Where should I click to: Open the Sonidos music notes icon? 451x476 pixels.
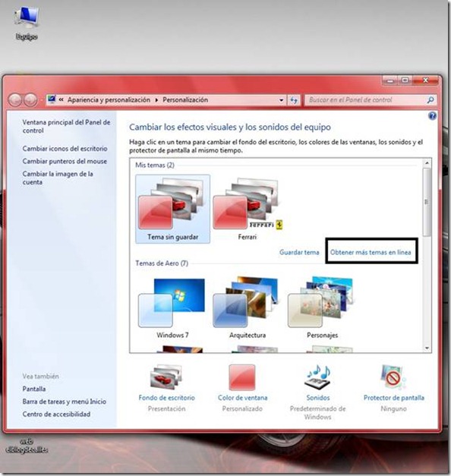[x=317, y=377]
